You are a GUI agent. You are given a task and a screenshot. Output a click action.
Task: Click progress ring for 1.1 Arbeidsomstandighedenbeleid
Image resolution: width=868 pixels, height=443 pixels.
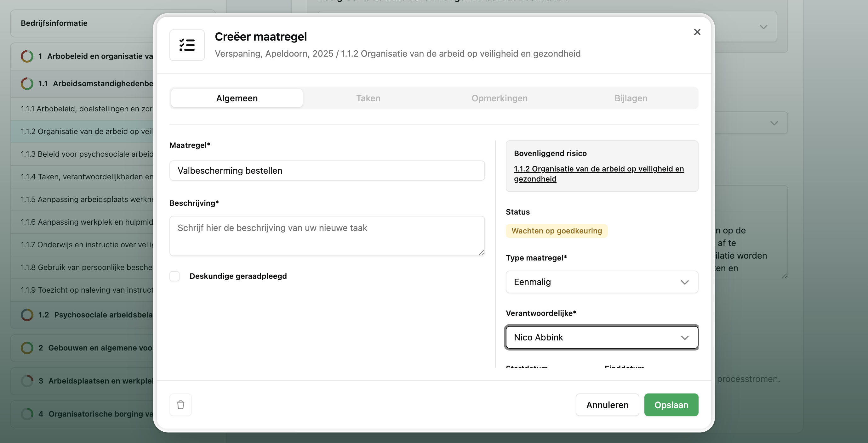pos(27,83)
